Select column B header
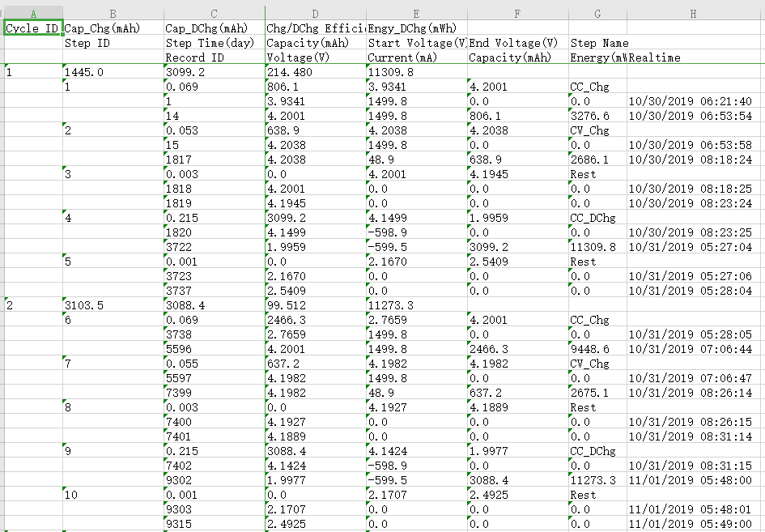The image size is (765, 532). pyautogui.click(x=113, y=13)
